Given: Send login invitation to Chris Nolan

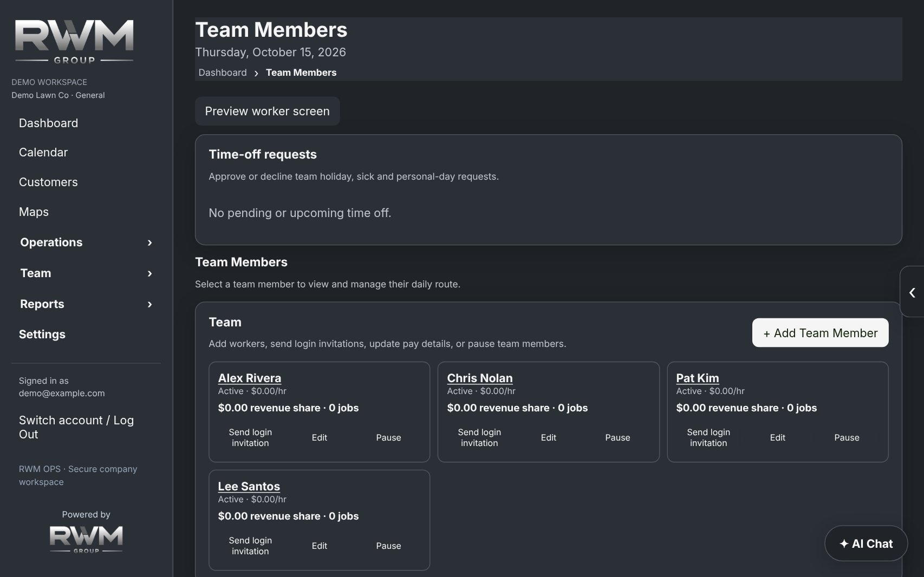Looking at the screenshot, I should pos(479,437).
